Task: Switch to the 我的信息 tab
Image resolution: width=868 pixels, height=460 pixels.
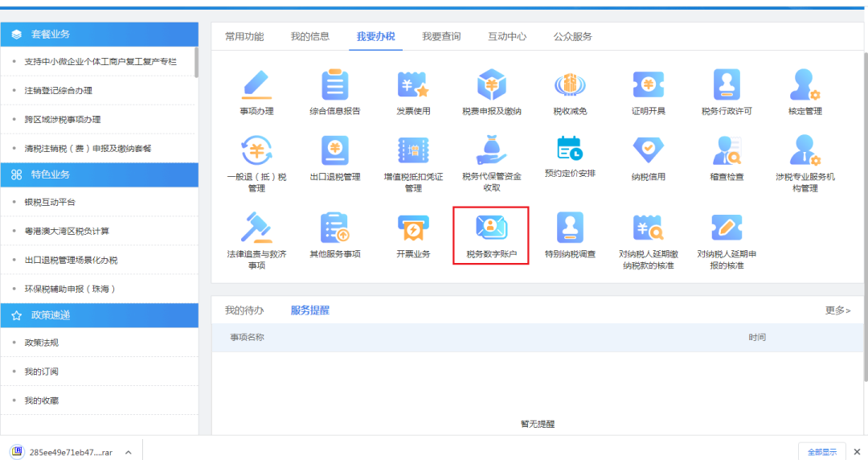Action: (x=310, y=36)
